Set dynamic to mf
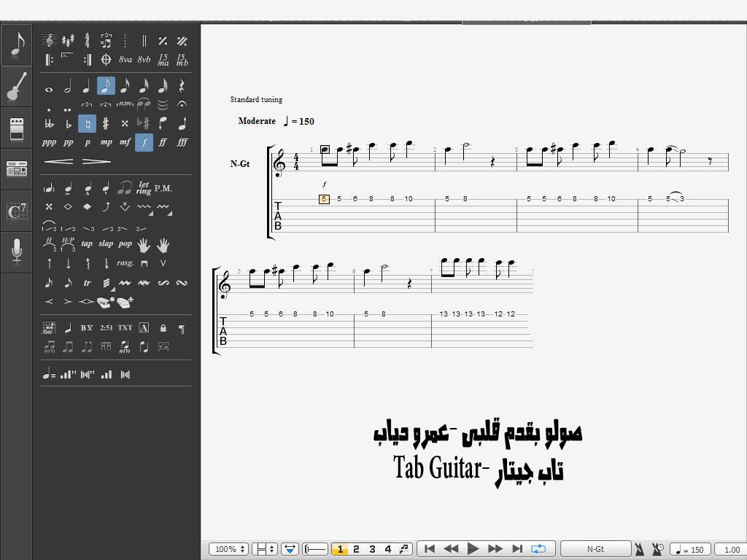Viewport: 747px width, 560px height. click(x=125, y=142)
